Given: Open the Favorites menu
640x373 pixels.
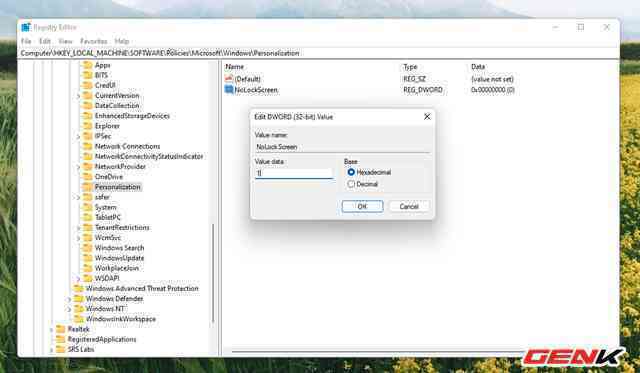Looking at the screenshot, I should click(93, 41).
